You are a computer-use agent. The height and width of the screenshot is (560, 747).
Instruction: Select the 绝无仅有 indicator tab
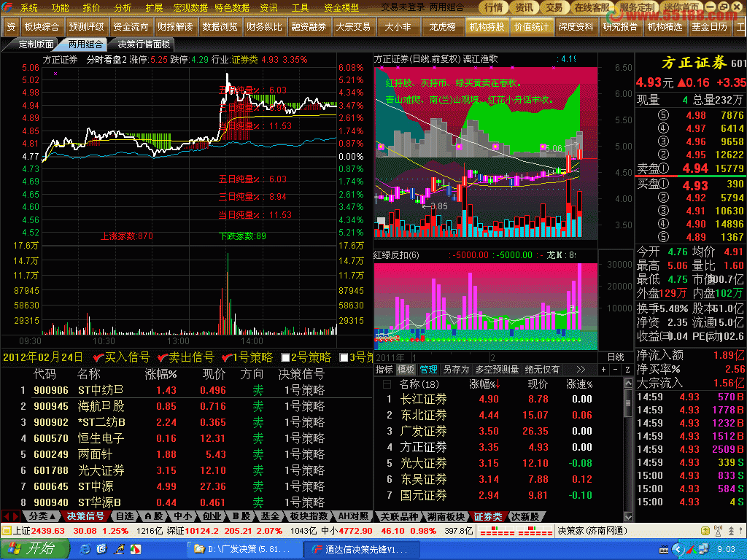point(542,370)
